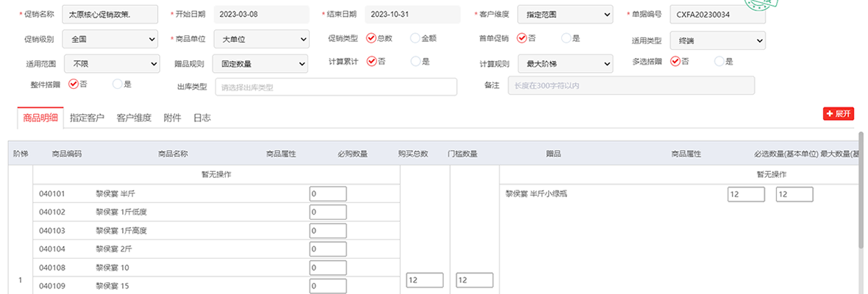Click the 出库类型 input field
The image size is (868, 294).
coord(335,87)
